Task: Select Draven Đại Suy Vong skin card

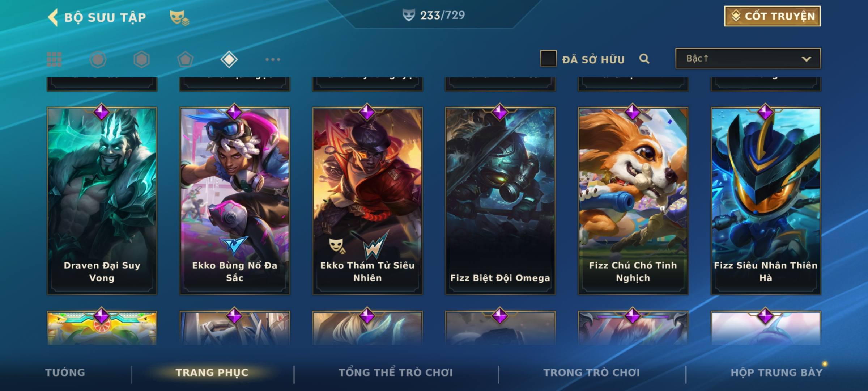Action: click(102, 201)
